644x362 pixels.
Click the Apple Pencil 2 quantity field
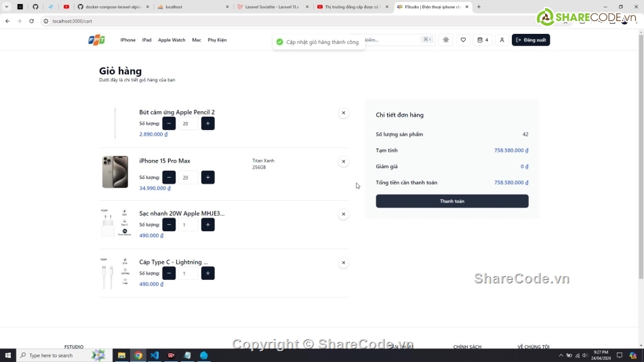188,123
